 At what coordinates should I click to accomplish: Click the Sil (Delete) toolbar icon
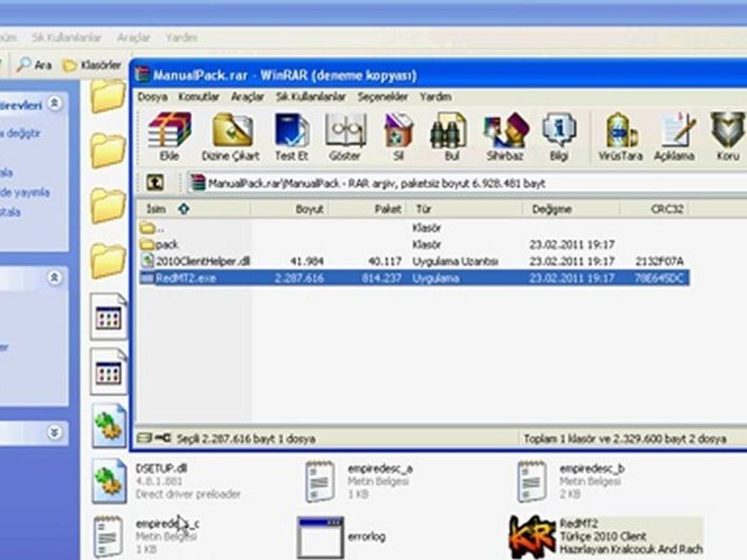pyautogui.click(x=398, y=137)
